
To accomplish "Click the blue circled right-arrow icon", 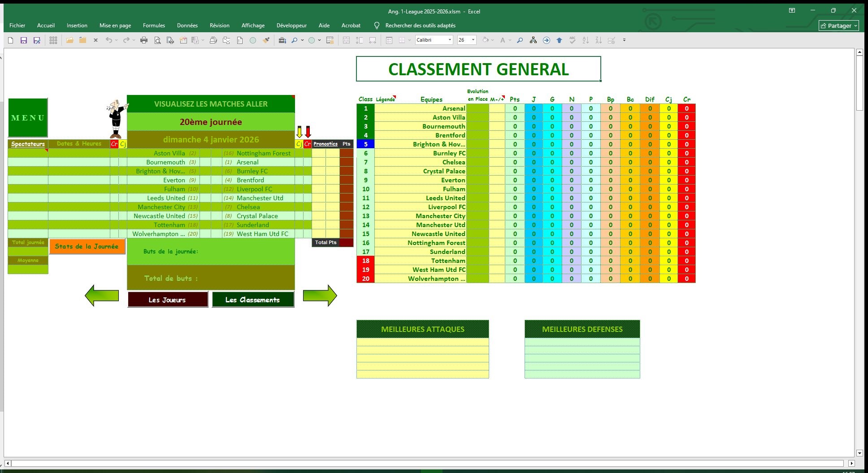I will [x=546, y=40].
